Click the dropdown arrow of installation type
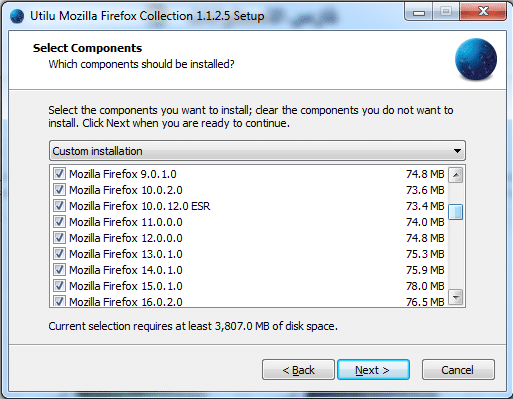This screenshot has height=399, width=513. 457,151
